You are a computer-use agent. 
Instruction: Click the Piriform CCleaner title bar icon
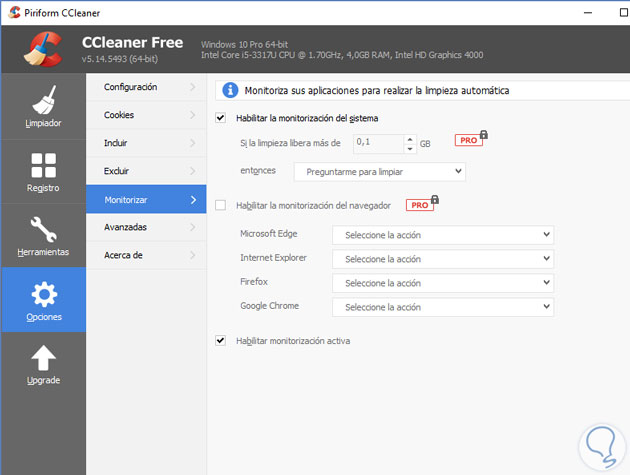14,12
